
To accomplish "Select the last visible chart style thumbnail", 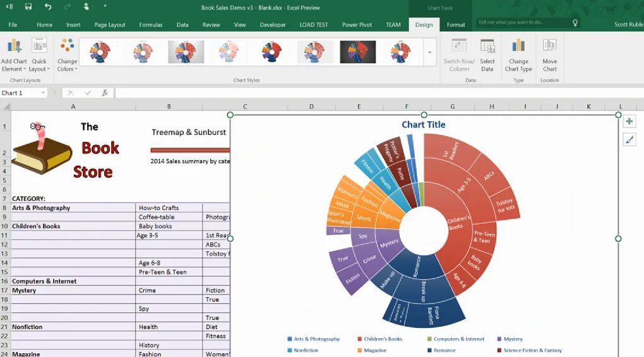I will click(x=400, y=52).
